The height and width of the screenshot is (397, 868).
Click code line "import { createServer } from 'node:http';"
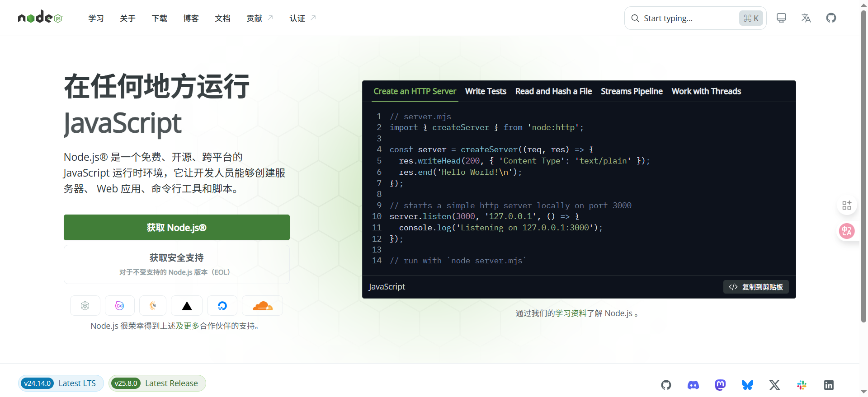486,127
